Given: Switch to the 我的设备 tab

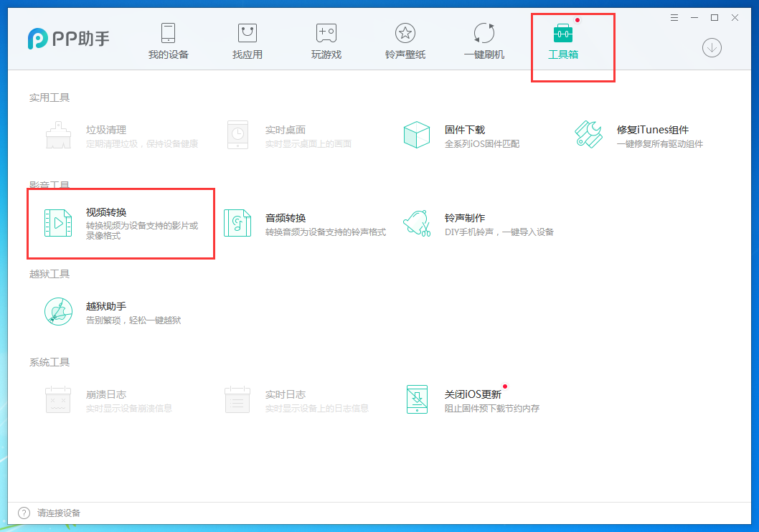Looking at the screenshot, I should (168, 39).
